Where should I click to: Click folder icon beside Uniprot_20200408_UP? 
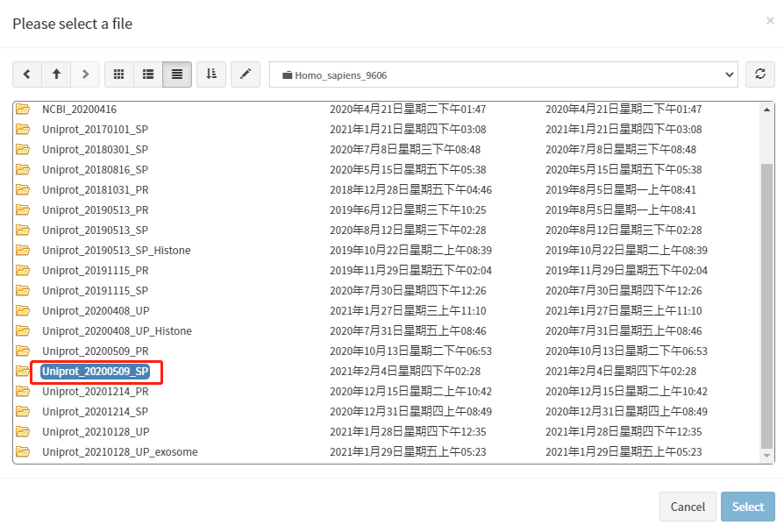click(23, 311)
